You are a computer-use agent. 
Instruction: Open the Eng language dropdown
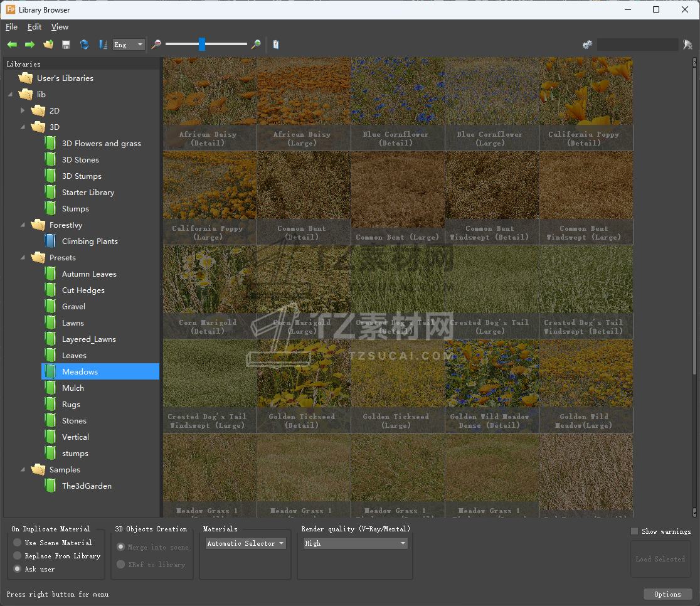point(129,45)
